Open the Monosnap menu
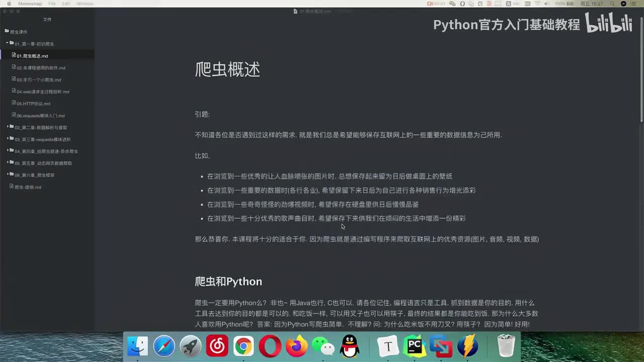Screen dimensions: 644x362 coord(30,4)
